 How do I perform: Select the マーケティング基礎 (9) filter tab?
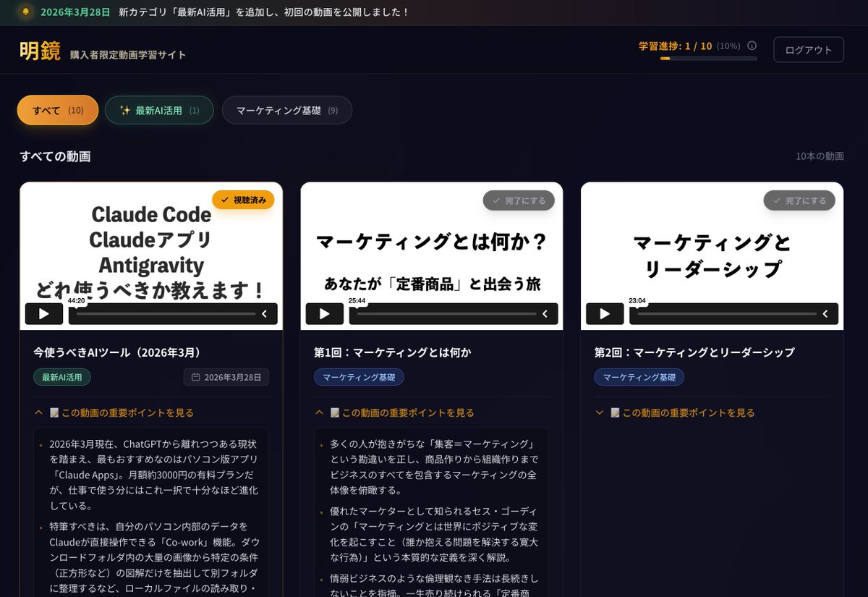point(287,110)
